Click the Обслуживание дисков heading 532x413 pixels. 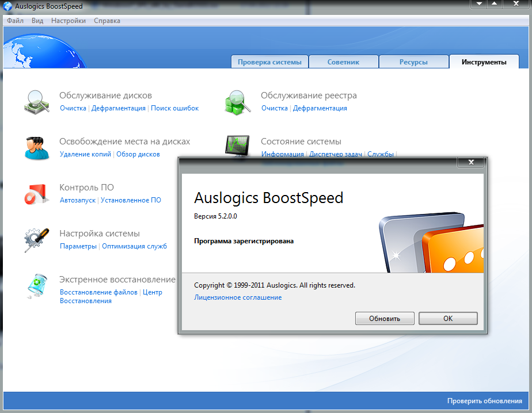coord(105,95)
